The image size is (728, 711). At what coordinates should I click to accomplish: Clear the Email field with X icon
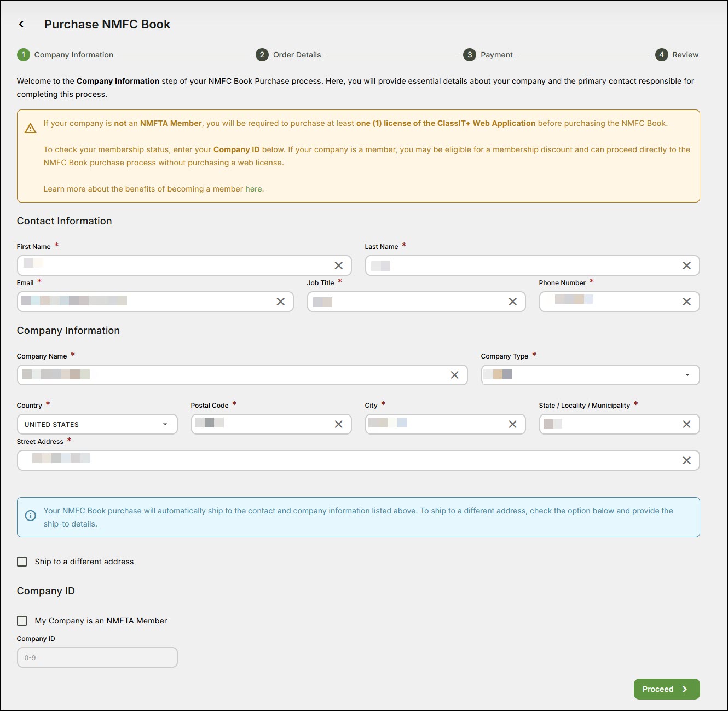(280, 302)
